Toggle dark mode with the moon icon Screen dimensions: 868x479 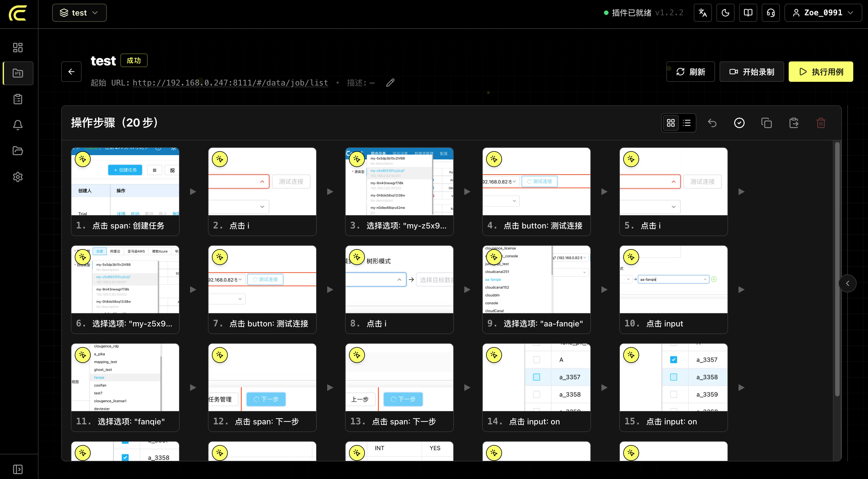coord(725,13)
